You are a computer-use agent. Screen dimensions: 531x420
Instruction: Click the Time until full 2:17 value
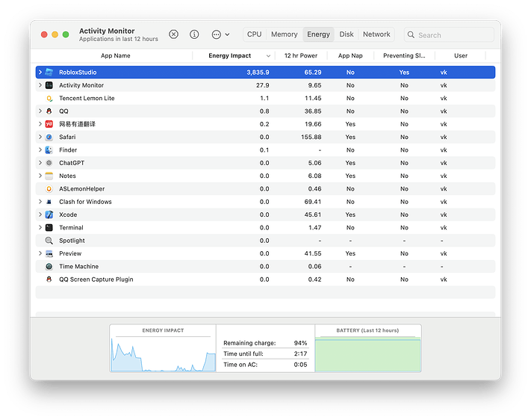coord(300,354)
